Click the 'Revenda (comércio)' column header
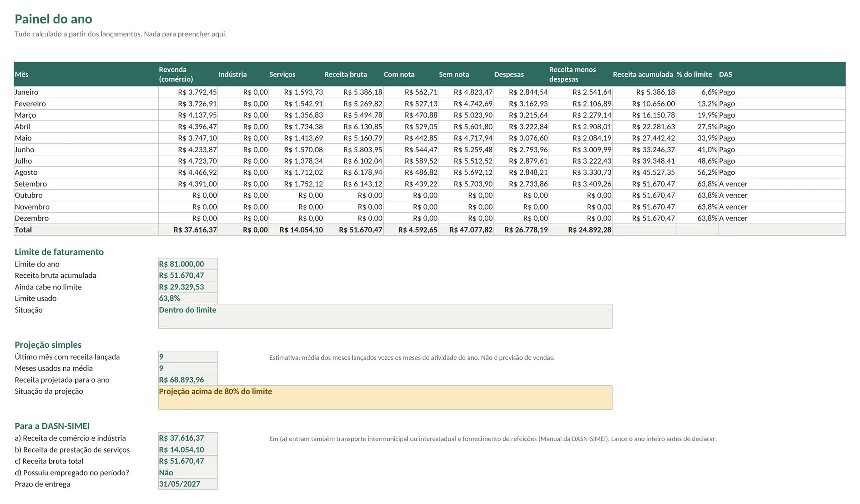860x504 pixels. click(x=188, y=74)
